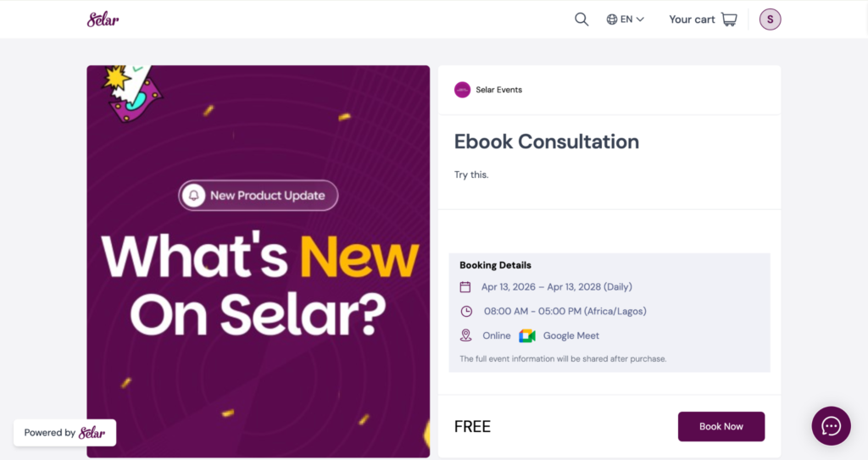Click the Ebook Consultation title
The width and height of the screenshot is (868, 460).
pyautogui.click(x=547, y=141)
